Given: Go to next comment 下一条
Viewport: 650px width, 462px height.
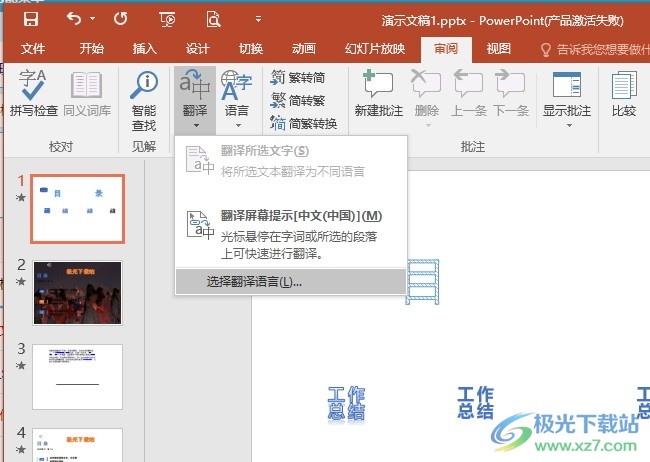Looking at the screenshot, I should coord(511,93).
